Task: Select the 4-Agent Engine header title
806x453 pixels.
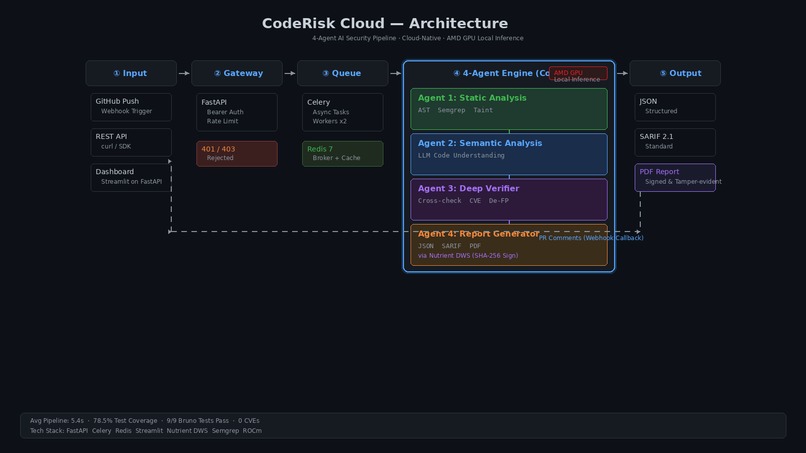Action: pyautogui.click(x=501, y=73)
